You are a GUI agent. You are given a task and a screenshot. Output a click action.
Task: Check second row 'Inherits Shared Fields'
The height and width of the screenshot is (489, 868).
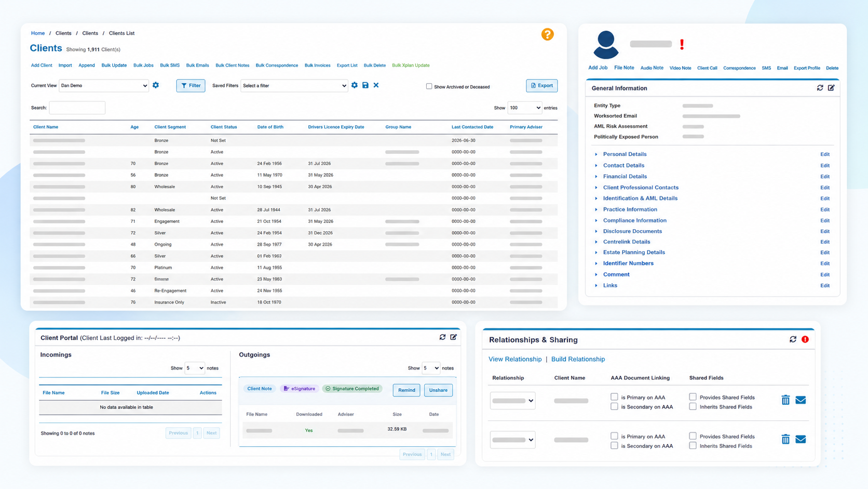point(693,445)
